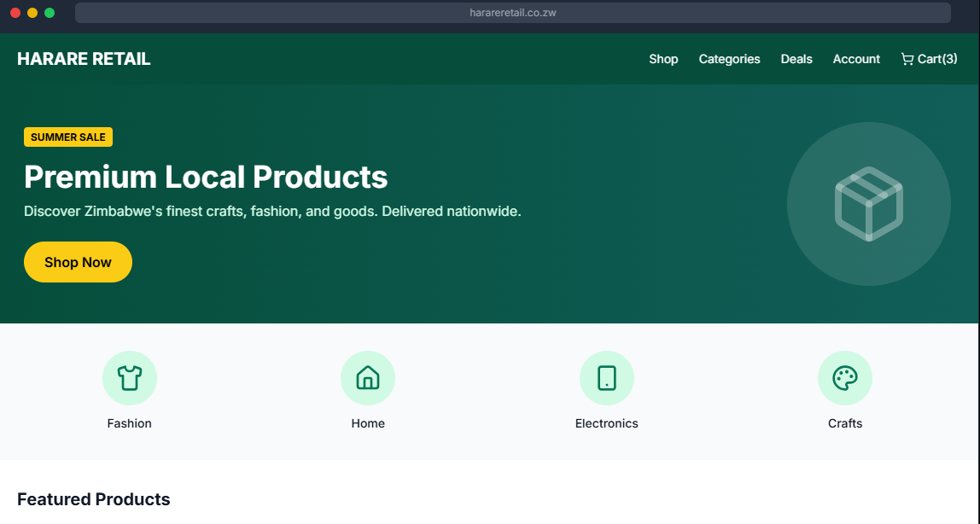This screenshot has height=524, width=980.
Task: Click the Crafts category label
Action: pos(845,422)
